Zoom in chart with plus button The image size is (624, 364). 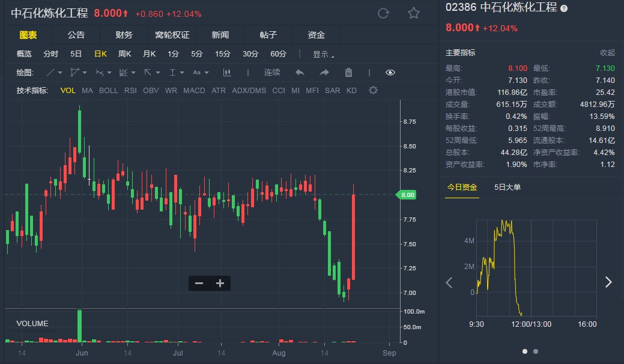[220, 284]
